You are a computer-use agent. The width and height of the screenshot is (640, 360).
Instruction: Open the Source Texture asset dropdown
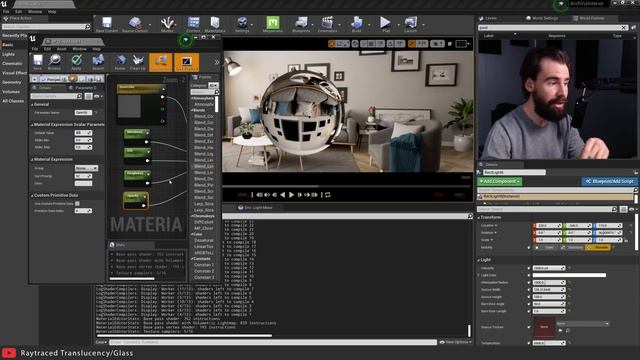[582, 324]
